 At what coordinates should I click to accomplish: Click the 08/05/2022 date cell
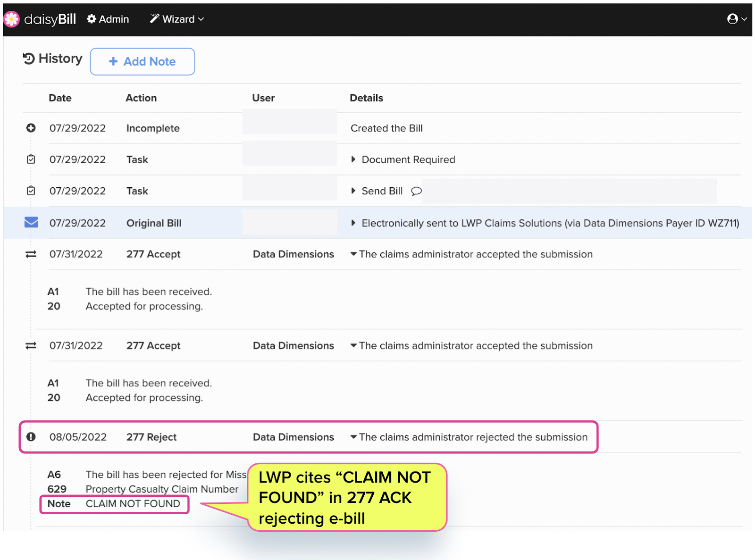[x=78, y=437]
